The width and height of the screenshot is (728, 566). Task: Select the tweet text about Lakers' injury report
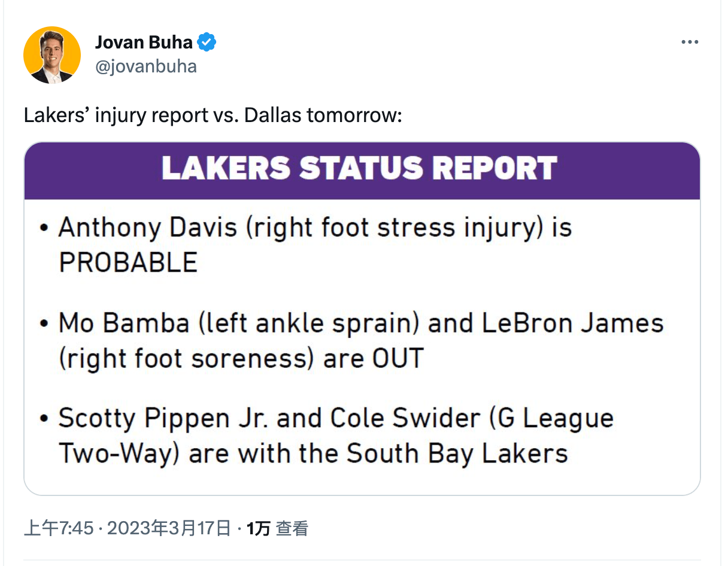click(x=213, y=115)
